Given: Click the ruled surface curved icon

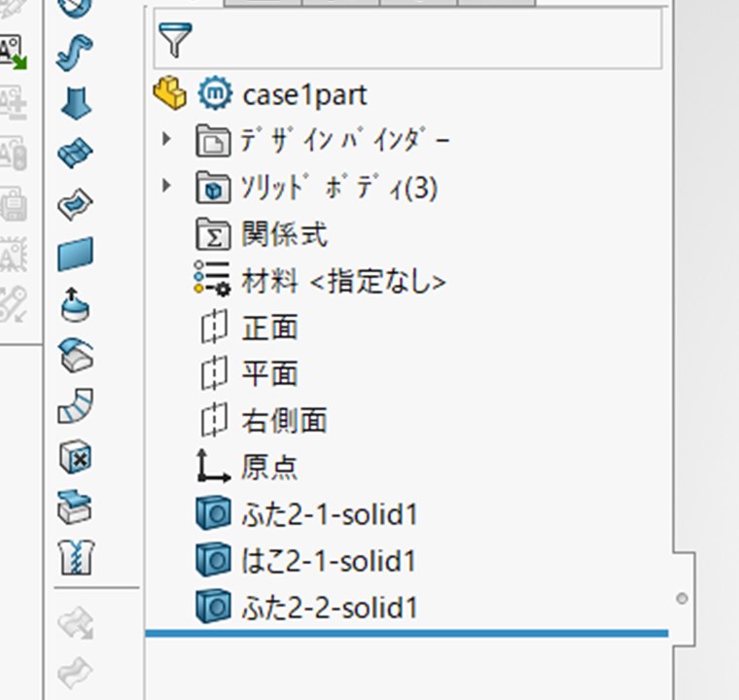Looking at the screenshot, I should [x=76, y=405].
